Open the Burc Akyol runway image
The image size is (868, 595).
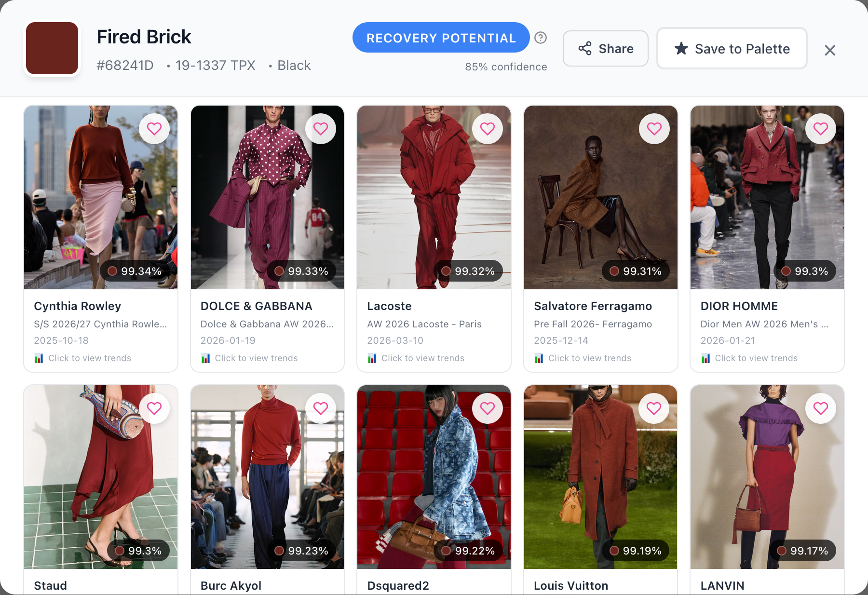pos(267,476)
